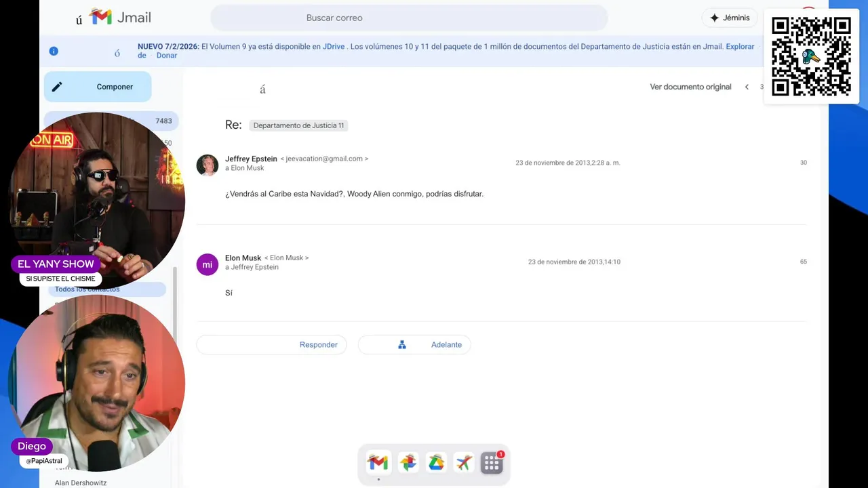Click the forward icon beside Adelante
Image resolution: width=868 pixels, height=488 pixels.
(402, 344)
